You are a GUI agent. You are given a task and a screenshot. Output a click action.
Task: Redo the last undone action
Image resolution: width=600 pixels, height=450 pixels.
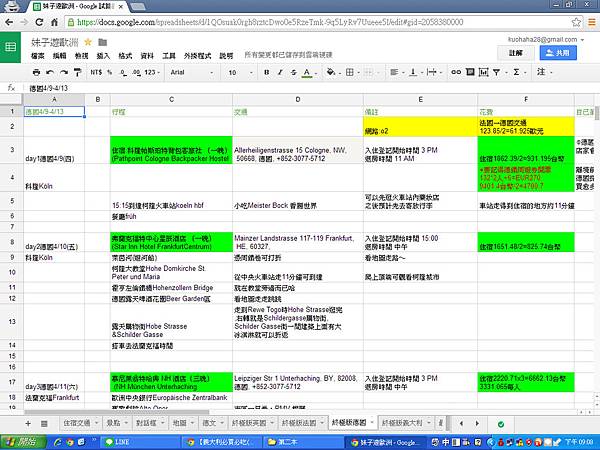[x=64, y=72]
